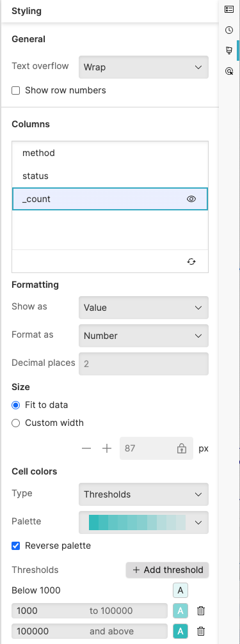
Task: Click Add threshold button
Action: coord(167,570)
